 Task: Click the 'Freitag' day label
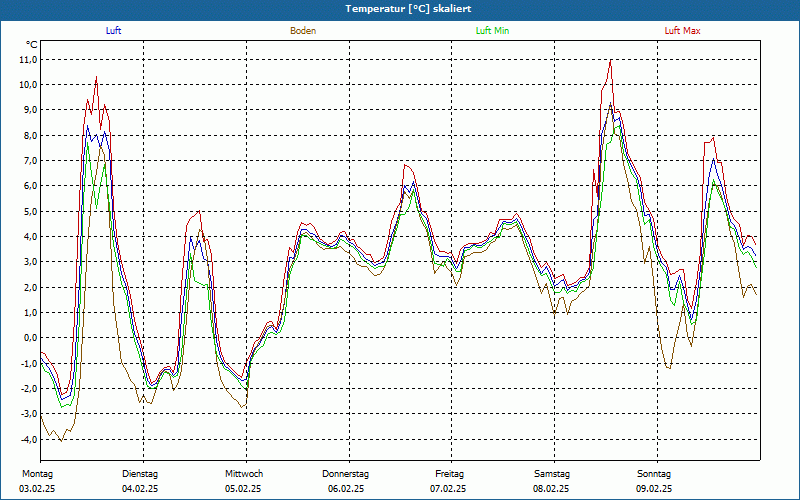coord(449,474)
